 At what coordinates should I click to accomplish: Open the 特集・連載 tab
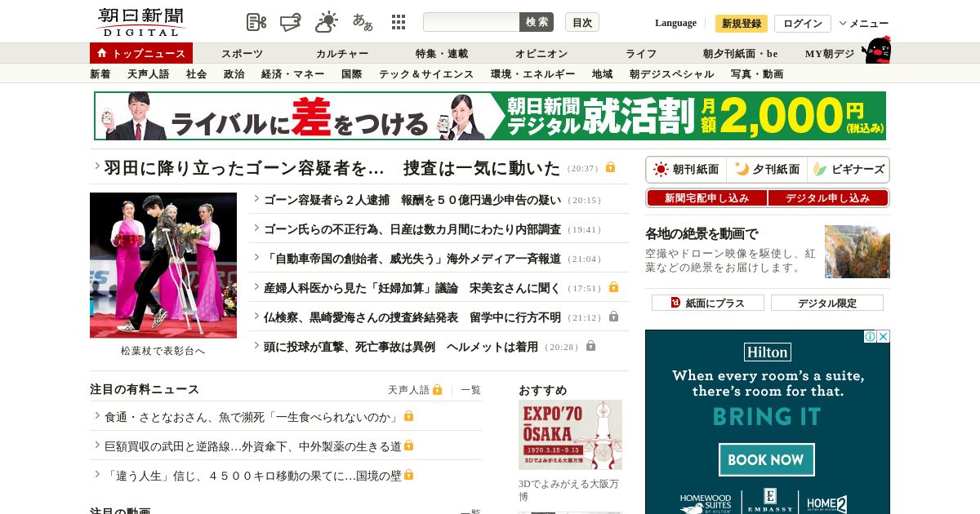[442, 54]
